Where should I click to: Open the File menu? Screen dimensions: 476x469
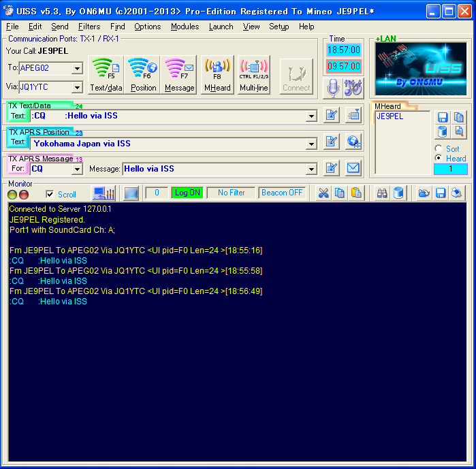(x=12, y=27)
